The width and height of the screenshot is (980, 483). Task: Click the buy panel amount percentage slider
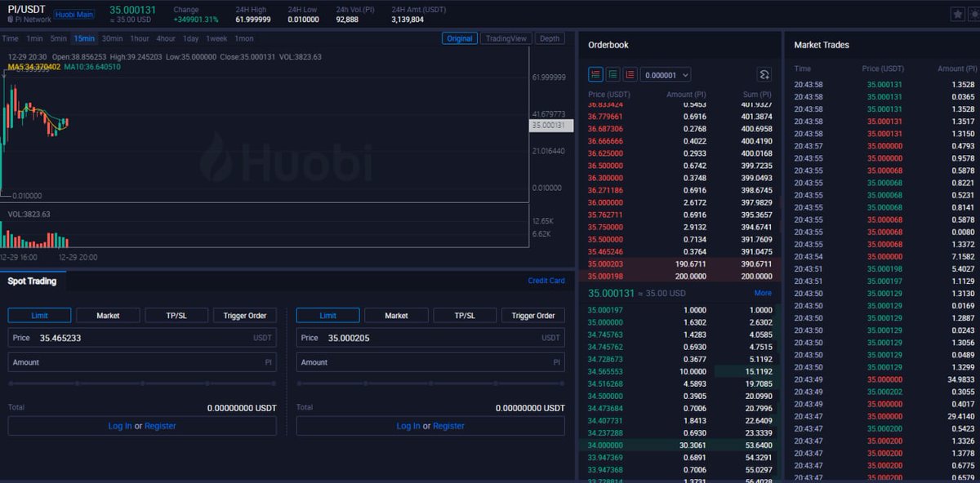pyautogui.click(x=142, y=383)
